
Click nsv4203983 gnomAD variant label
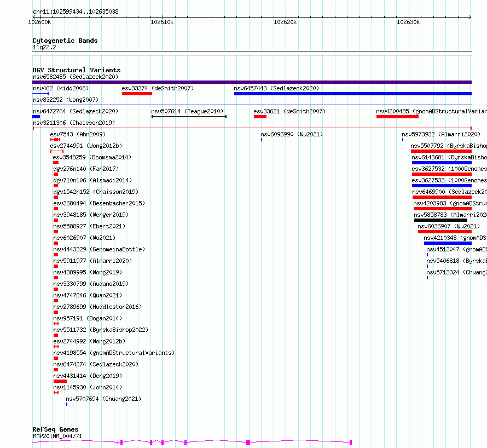(450, 203)
